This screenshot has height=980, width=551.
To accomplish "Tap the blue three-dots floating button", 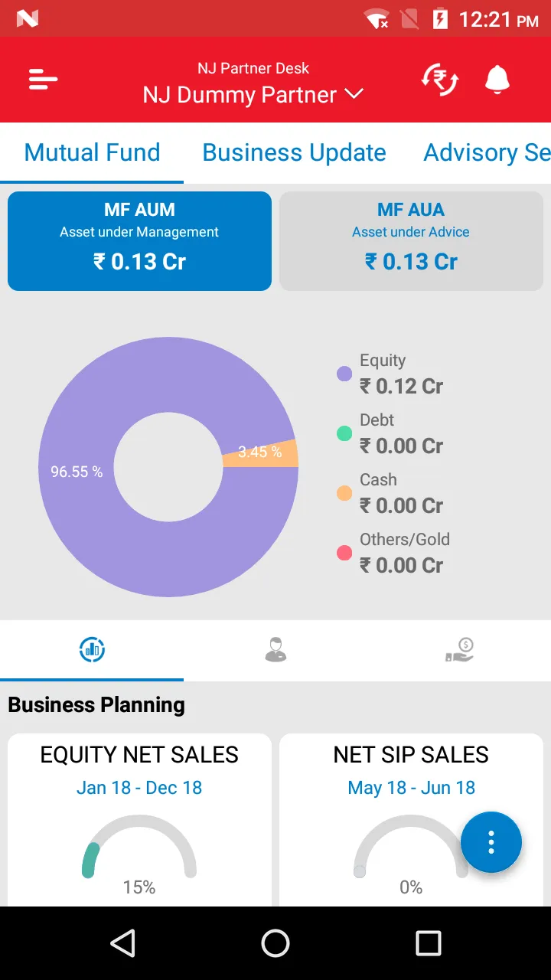I will (x=491, y=842).
